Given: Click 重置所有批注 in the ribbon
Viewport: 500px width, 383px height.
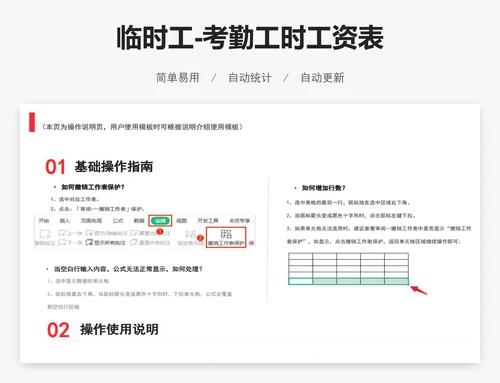Looking at the screenshot, I should [150, 242].
